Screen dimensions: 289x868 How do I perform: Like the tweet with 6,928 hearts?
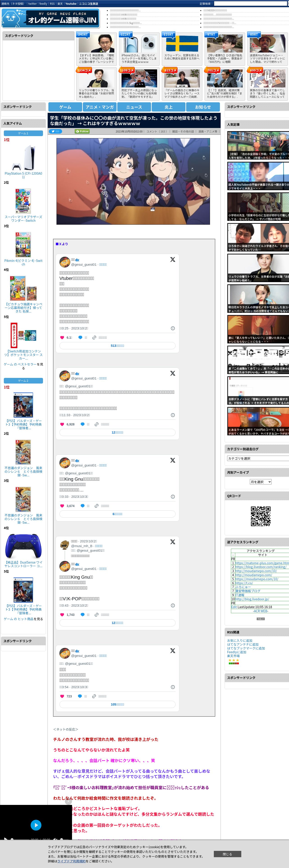click(62, 424)
